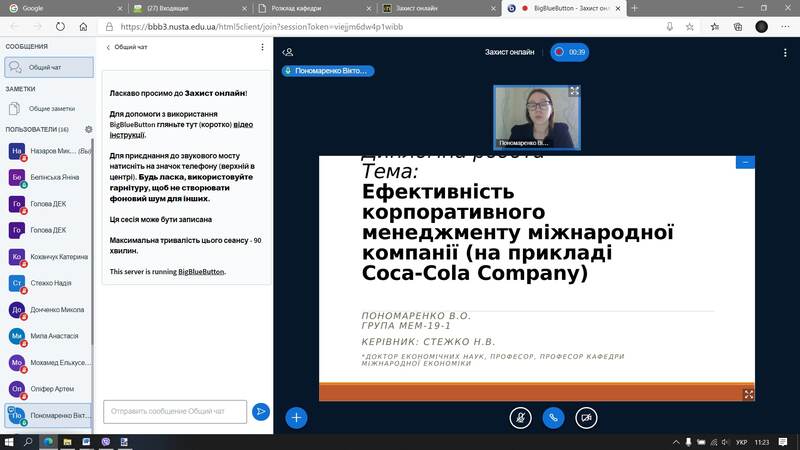Viewport: 800px width, 450px height.
Task: Select user Мила Анастасія
Action: pos(49,336)
